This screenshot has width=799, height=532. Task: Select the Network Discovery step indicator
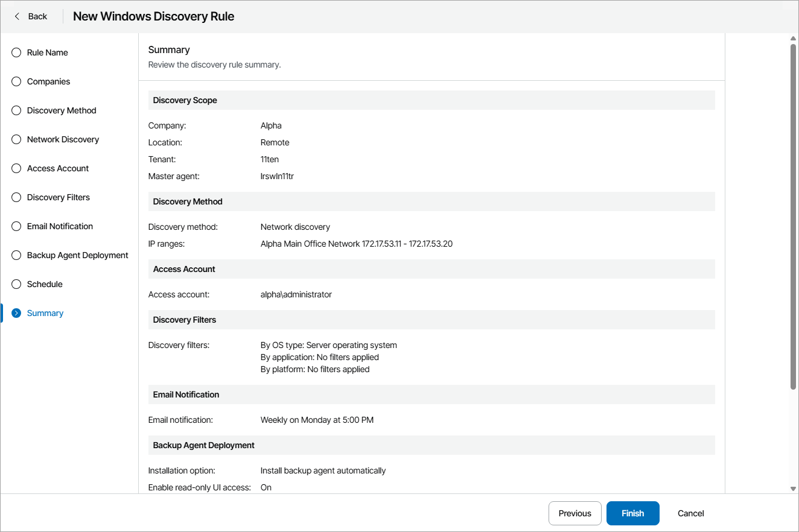pos(63,139)
